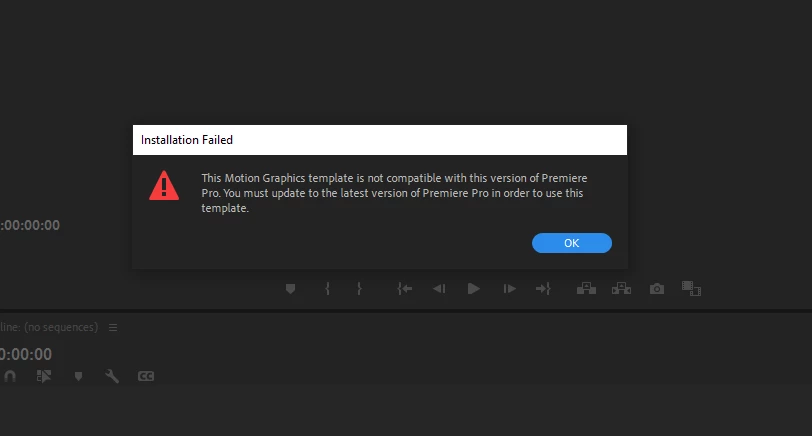
Task: Click the Lift button icon
Action: pyautogui.click(x=586, y=288)
